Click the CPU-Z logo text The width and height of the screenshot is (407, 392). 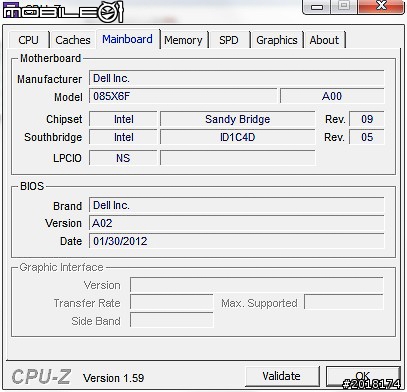pyautogui.click(x=41, y=377)
